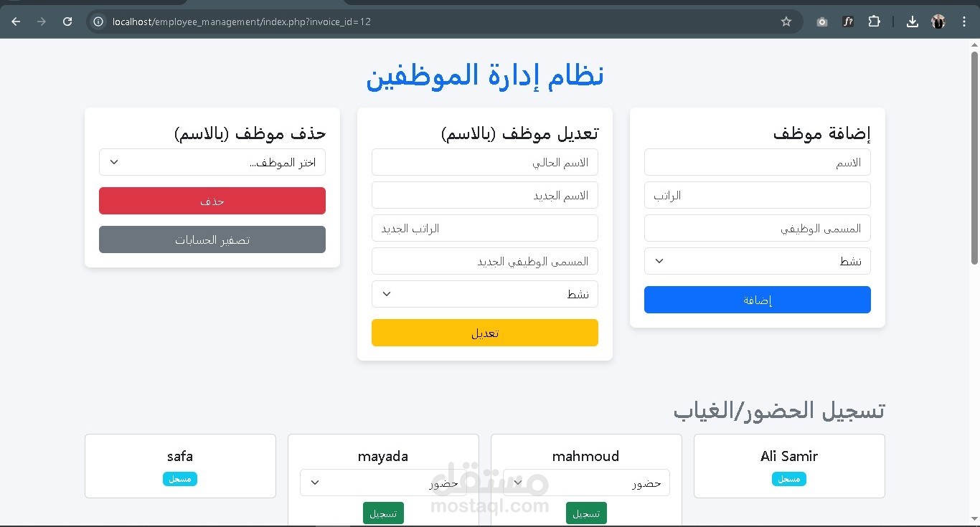Screen dimensions: 980x527
Task: Click the heading إضافة موظف
Action: pos(822,133)
